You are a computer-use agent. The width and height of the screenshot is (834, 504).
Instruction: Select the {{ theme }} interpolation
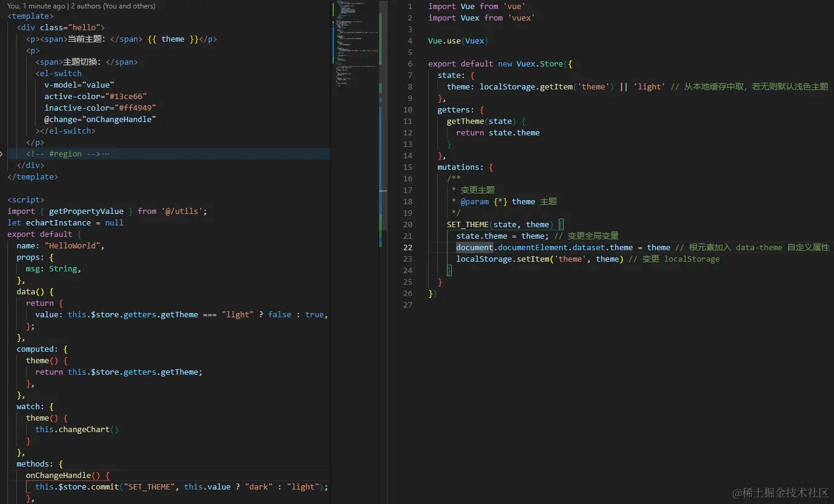tap(172, 39)
